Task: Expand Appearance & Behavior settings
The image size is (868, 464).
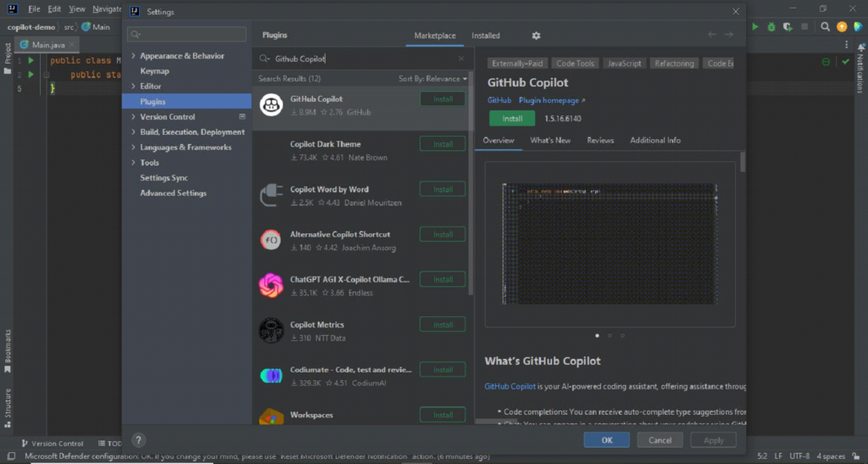Action: click(x=133, y=56)
